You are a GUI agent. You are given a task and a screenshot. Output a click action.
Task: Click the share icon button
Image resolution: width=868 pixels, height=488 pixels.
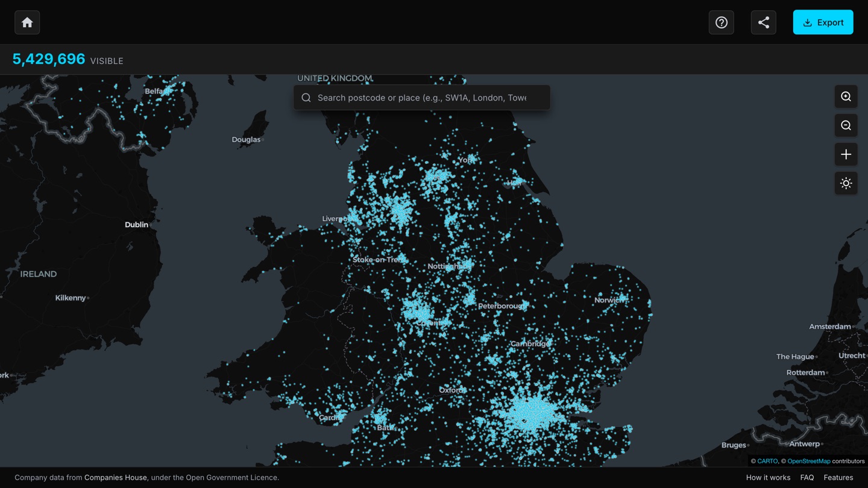(764, 22)
